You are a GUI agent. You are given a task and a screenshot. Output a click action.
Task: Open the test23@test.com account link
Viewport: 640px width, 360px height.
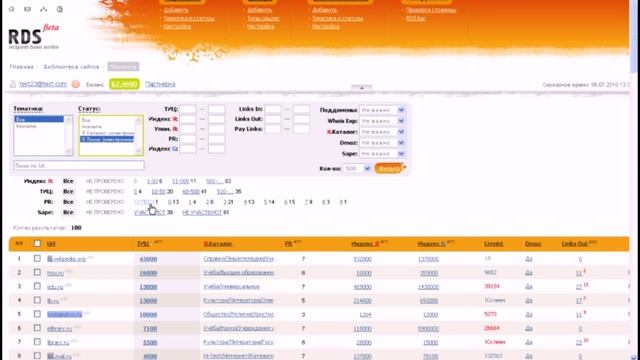point(43,84)
